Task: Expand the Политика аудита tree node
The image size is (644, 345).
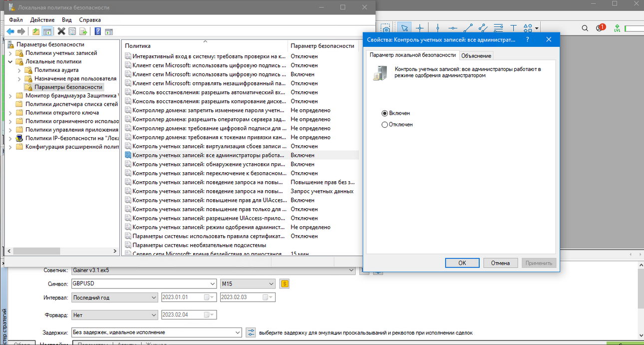Action: (19, 70)
